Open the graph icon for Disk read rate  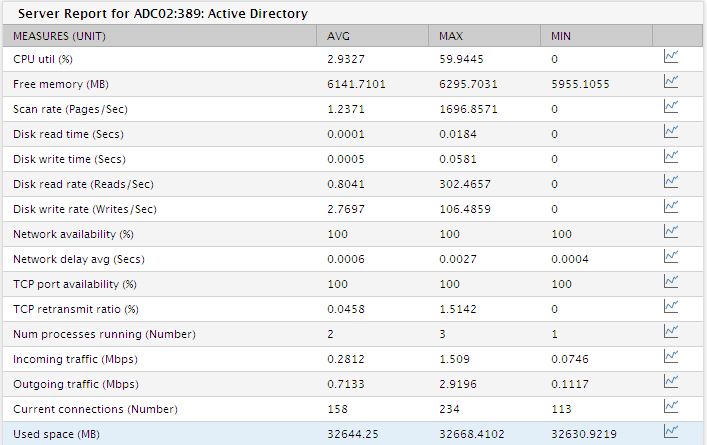671,182
